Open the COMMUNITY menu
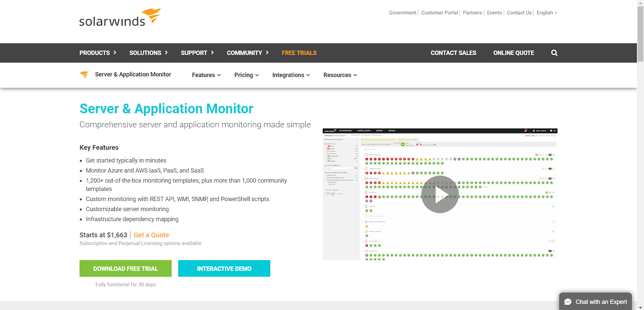The height and width of the screenshot is (310, 644). tap(248, 53)
